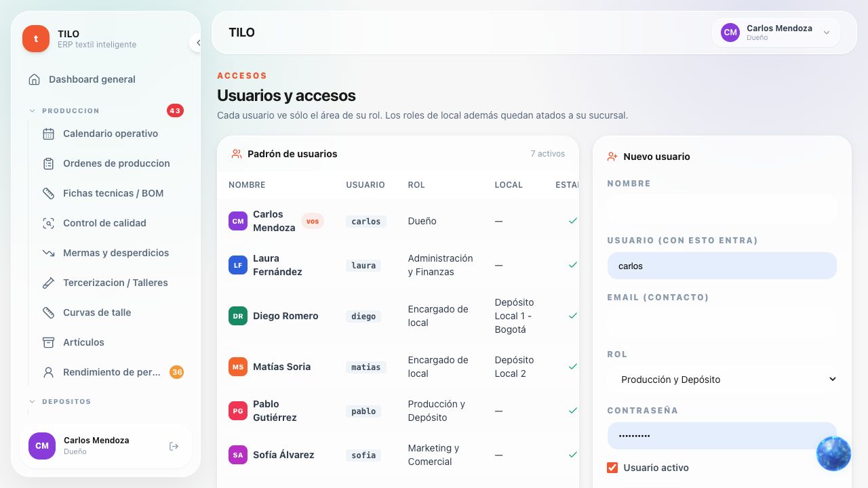
Task: Click the Tercerizacion / Talleres pencil icon
Action: (48, 283)
